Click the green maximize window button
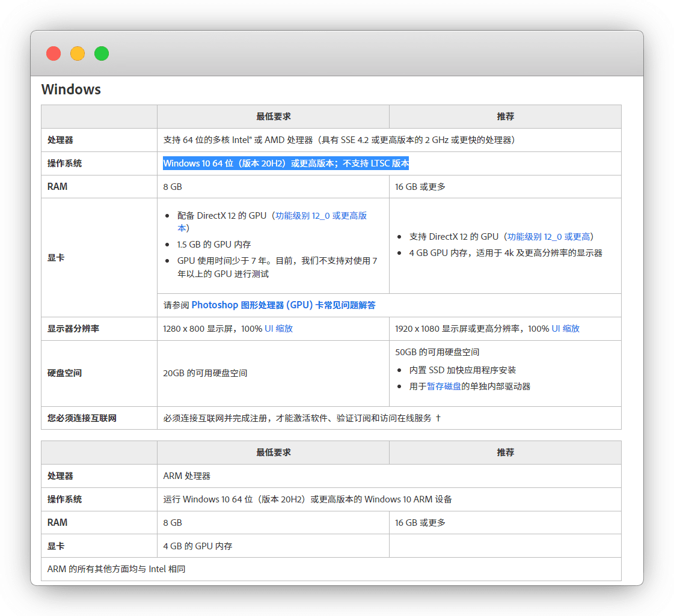 pos(102,53)
